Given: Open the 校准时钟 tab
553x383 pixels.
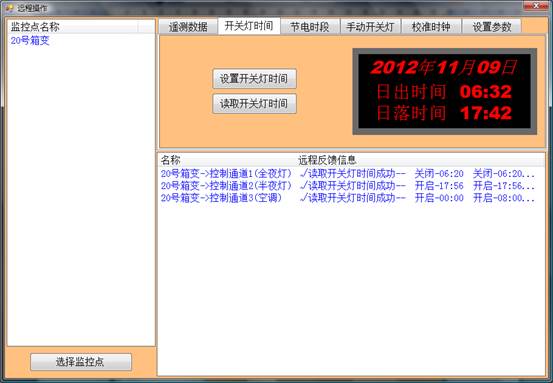Looking at the screenshot, I should coord(431,27).
